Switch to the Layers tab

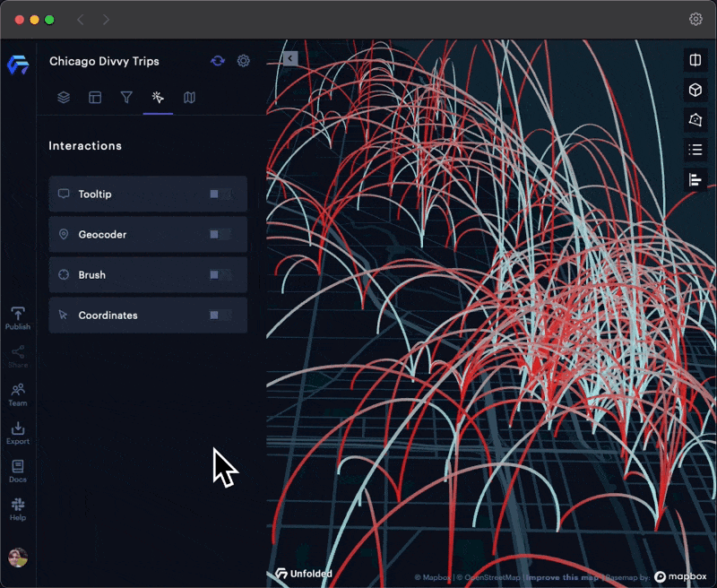click(64, 98)
